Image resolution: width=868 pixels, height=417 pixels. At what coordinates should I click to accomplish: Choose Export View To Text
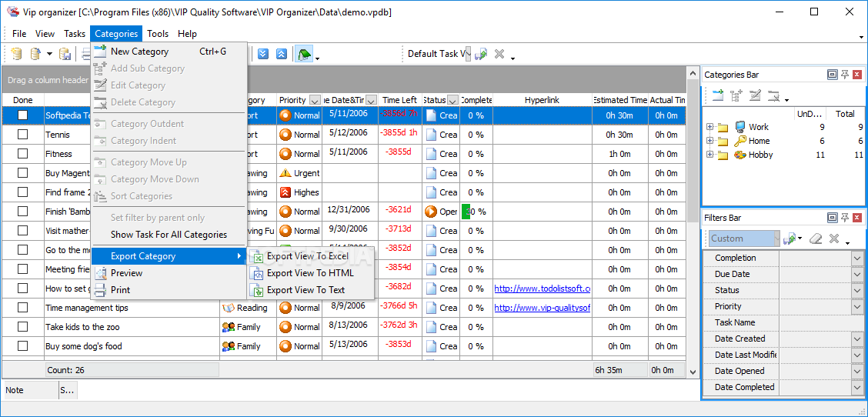(x=312, y=289)
